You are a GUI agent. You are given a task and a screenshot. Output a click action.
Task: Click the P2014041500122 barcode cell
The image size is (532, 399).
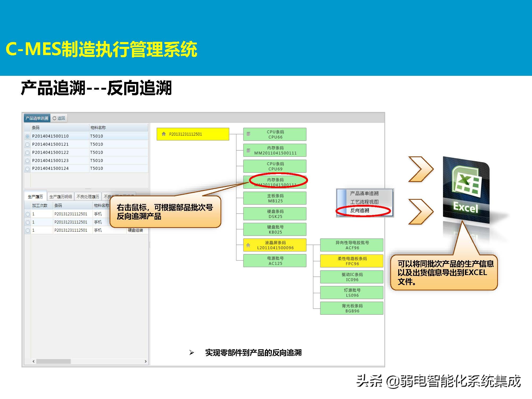[60, 152]
